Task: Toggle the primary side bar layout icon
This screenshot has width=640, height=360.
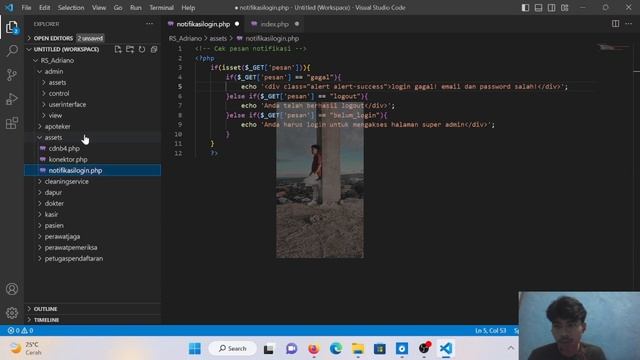Action: [525, 8]
